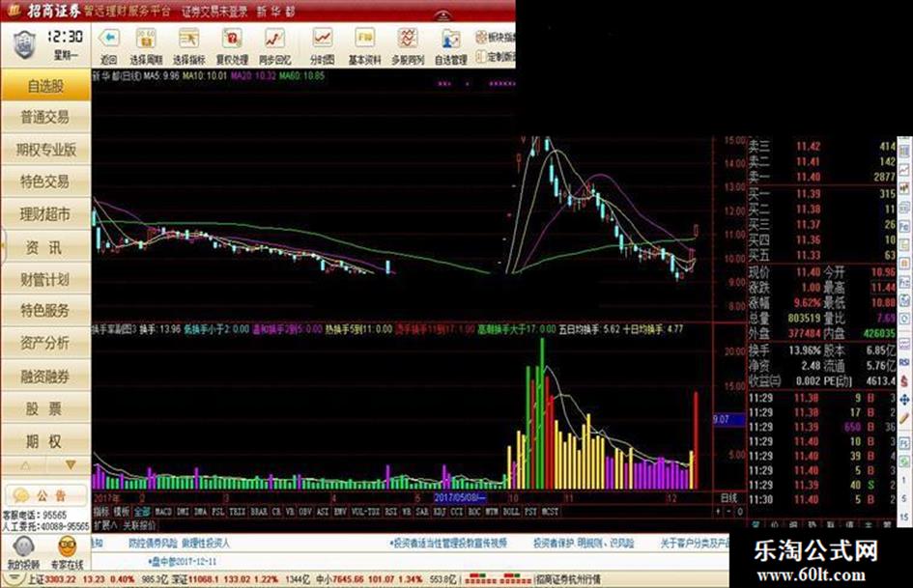The width and height of the screenshot is (913, 588).
Task: Open the 特色服务 sidebar menu
Action: tap(45, 311)
